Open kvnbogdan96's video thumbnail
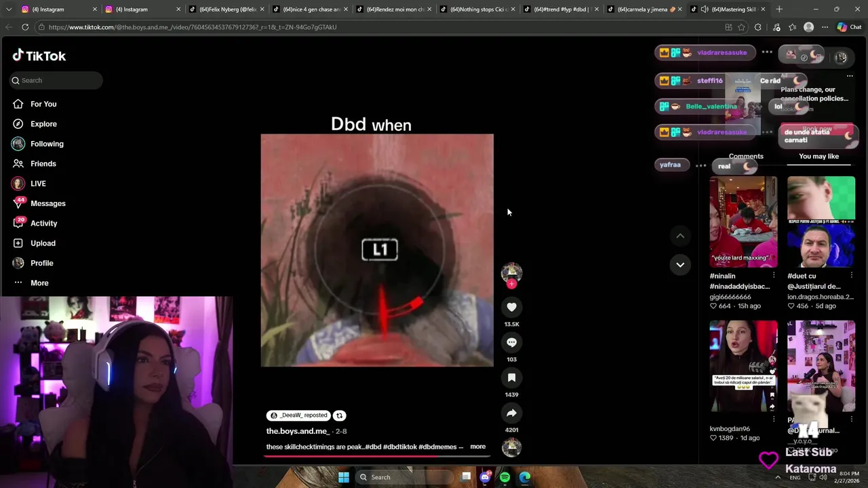Screen dimensions: 868x488 click(743, 366)
